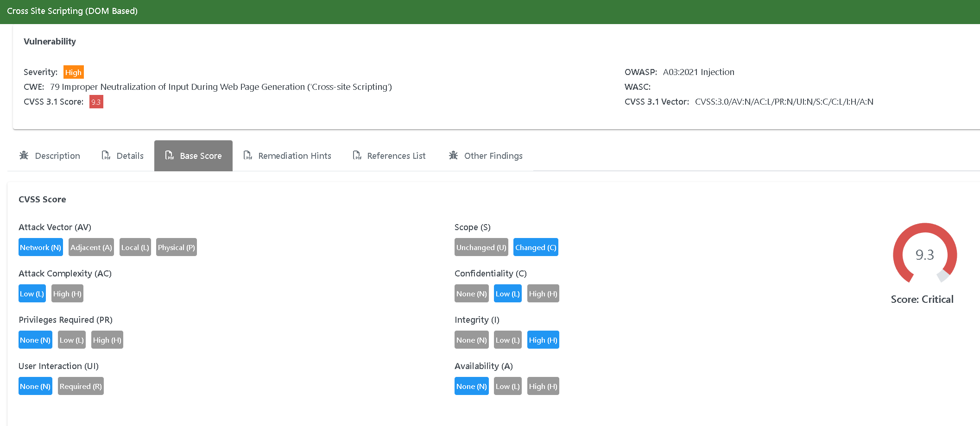
Task: Click the PDF icon beside Details
Action: pos(106,156)
